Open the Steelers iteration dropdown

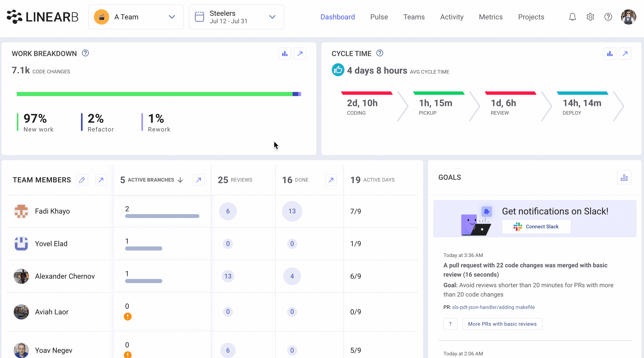(x=237, y=17)
